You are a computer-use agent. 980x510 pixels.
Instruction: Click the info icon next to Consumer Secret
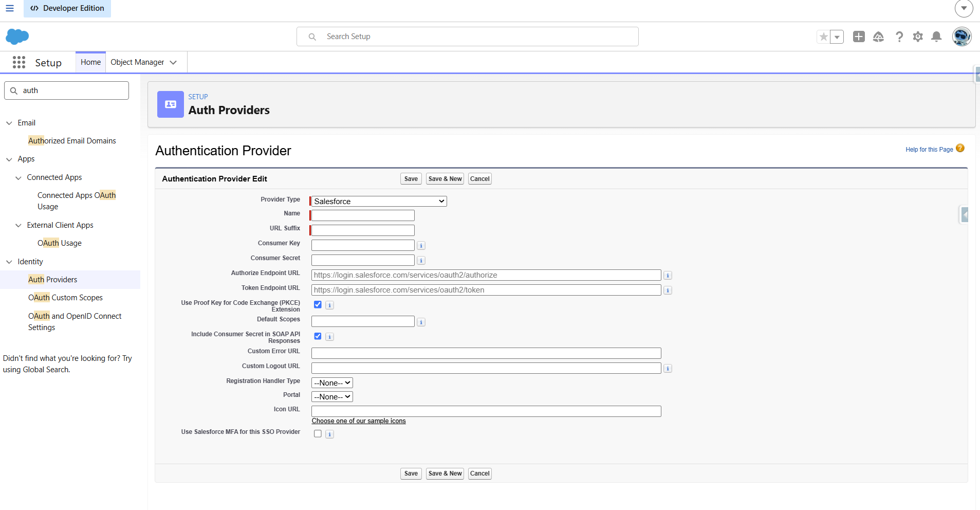tap(421, 261)
